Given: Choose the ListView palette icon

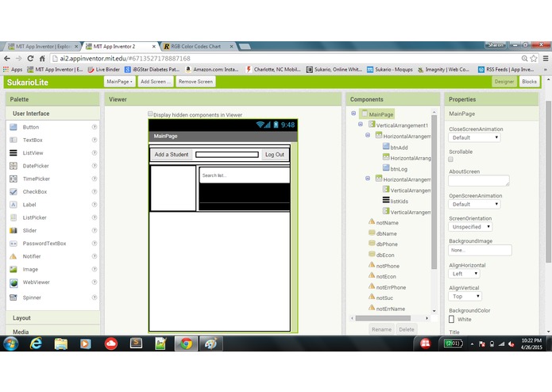Looking at the screenshot, I should click(x=14, y=153).
